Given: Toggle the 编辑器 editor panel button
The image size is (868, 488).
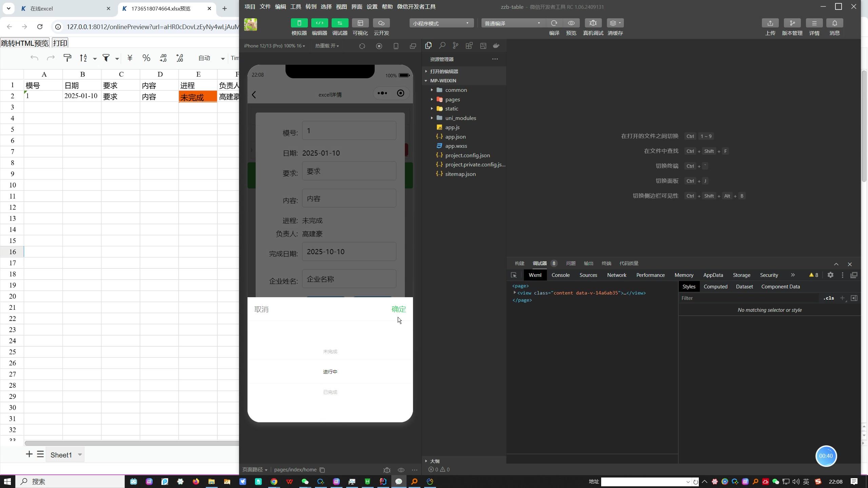Looking at the screenshot, I should 319,23.
